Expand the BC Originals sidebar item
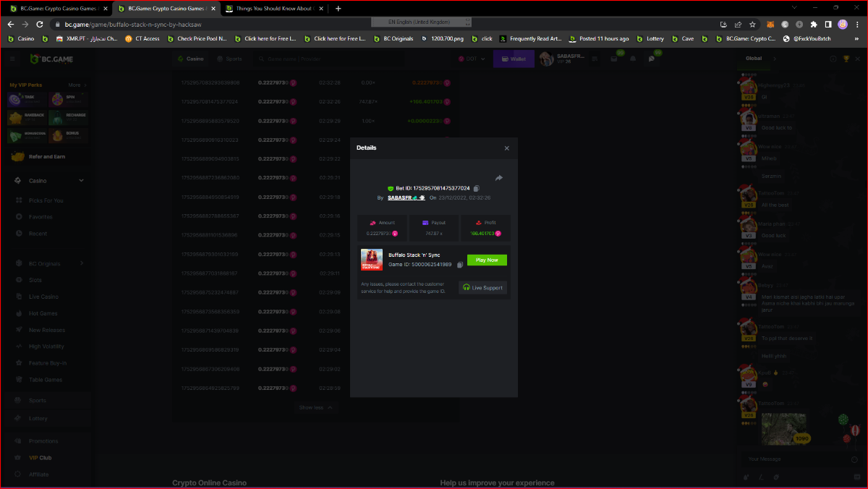The width and height of the screenshot is (868, 489). point(81,264)
